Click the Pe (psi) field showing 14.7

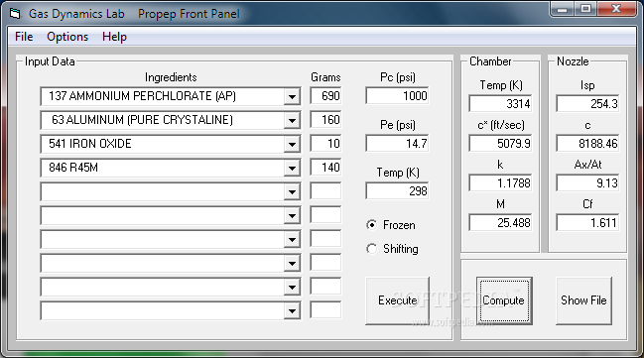click(x=397, y=144)
